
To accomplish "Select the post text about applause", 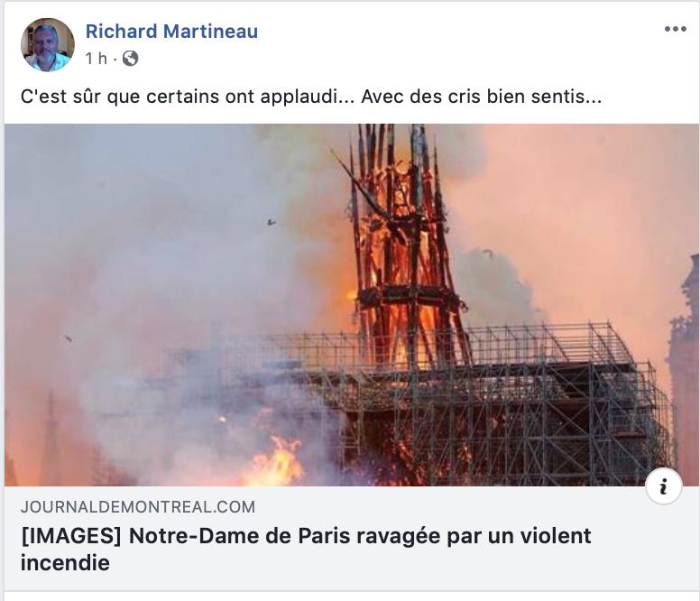I will point(311,97).
